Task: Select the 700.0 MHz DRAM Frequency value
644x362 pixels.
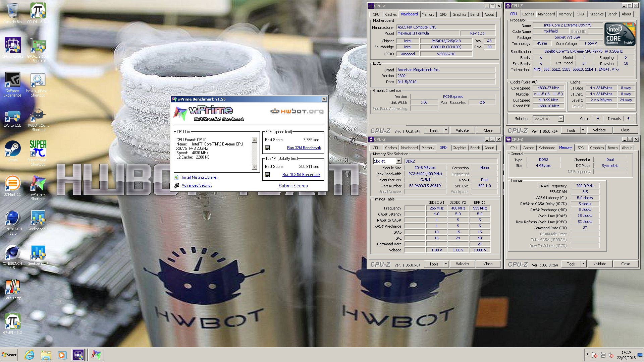Action: [x=585, y=186]
